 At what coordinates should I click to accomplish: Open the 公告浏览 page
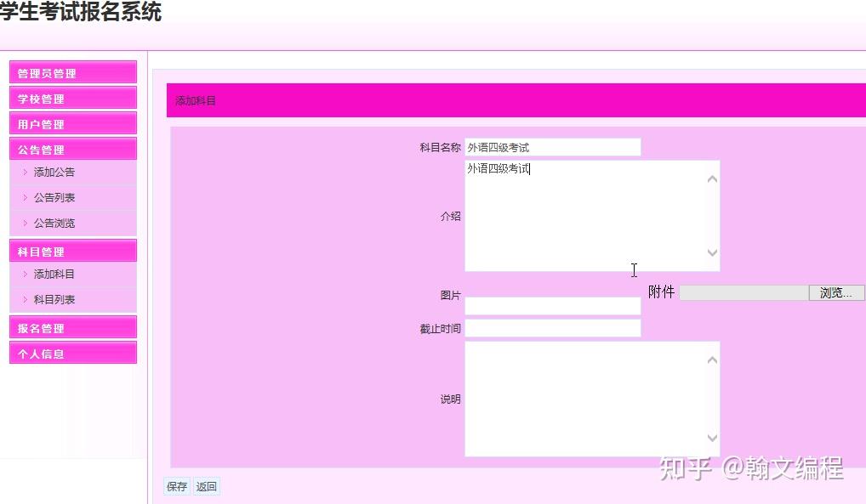pos(53,223)
